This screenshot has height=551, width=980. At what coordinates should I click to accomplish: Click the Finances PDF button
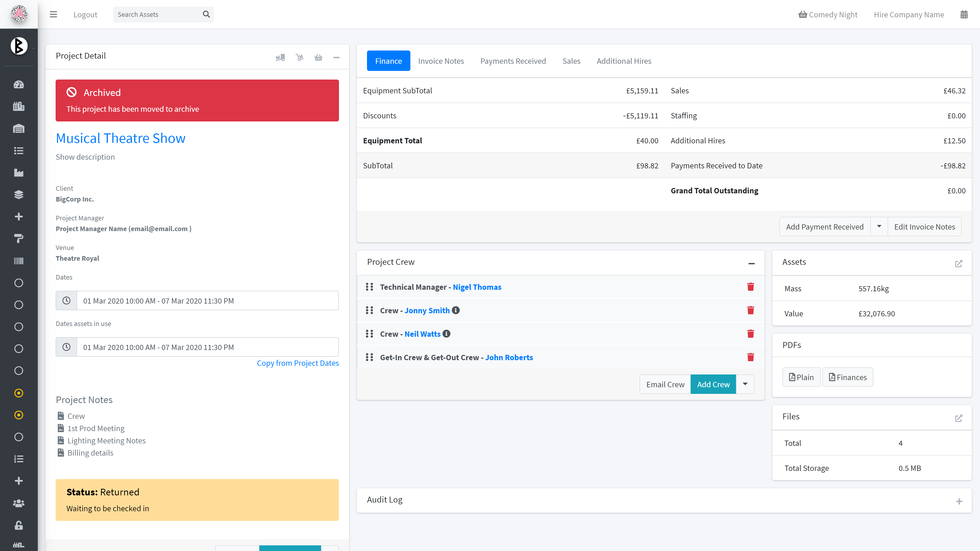pyautogui.click(x=847, y=377)
